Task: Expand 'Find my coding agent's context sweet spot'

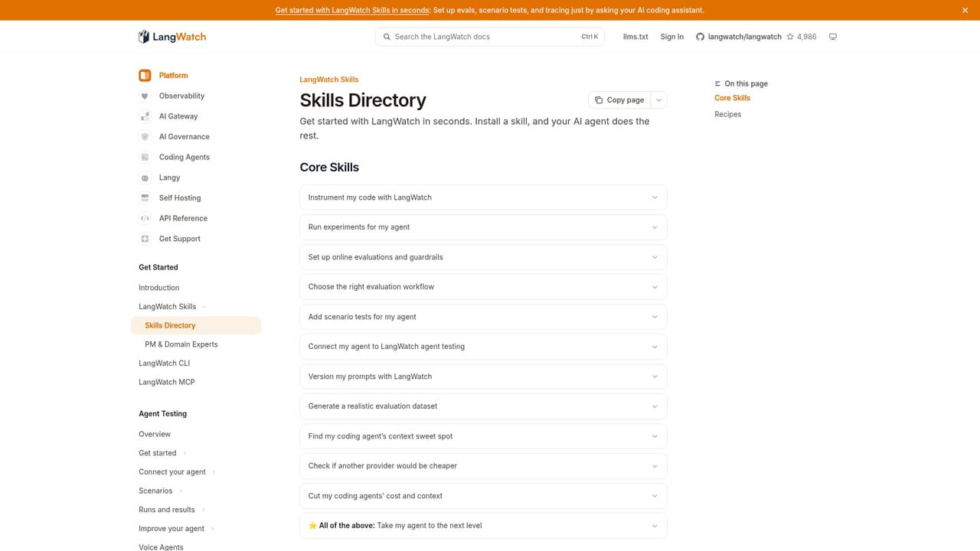Action: click(483, 436)
